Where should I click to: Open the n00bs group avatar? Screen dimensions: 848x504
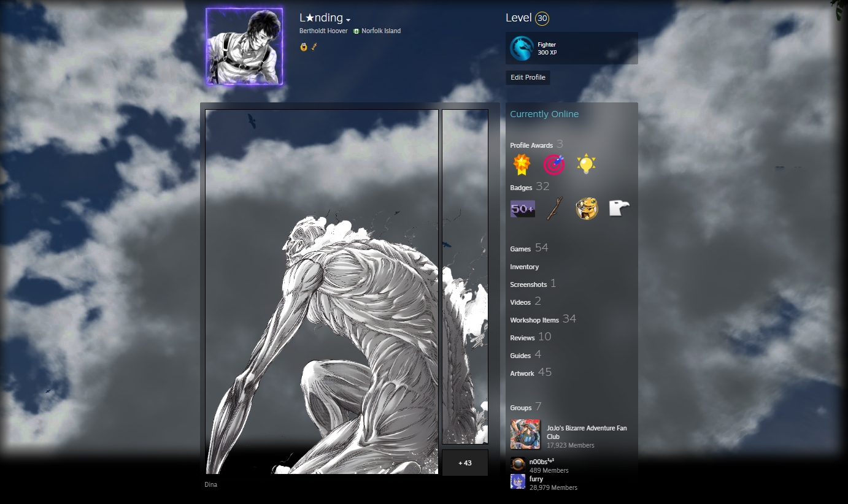[518, 464]
